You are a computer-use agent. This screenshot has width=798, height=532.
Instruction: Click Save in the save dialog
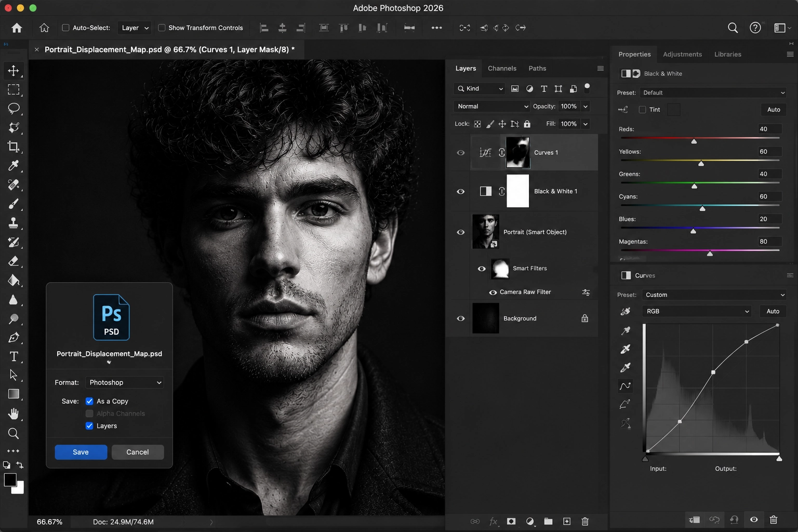(81, 452)
